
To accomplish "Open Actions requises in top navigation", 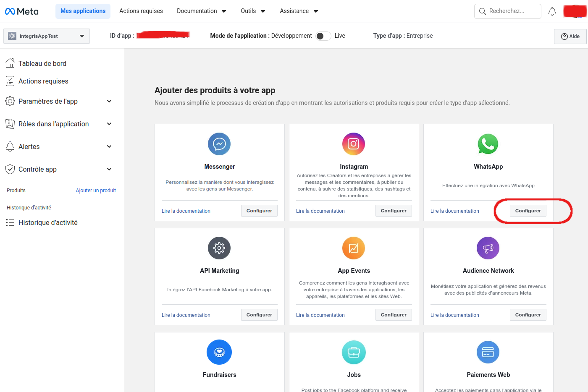I will tap(141, 11).
